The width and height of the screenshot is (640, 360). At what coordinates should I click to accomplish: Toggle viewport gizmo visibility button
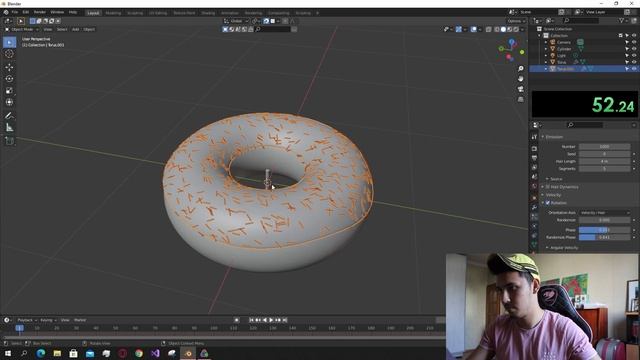pos(459,29)
